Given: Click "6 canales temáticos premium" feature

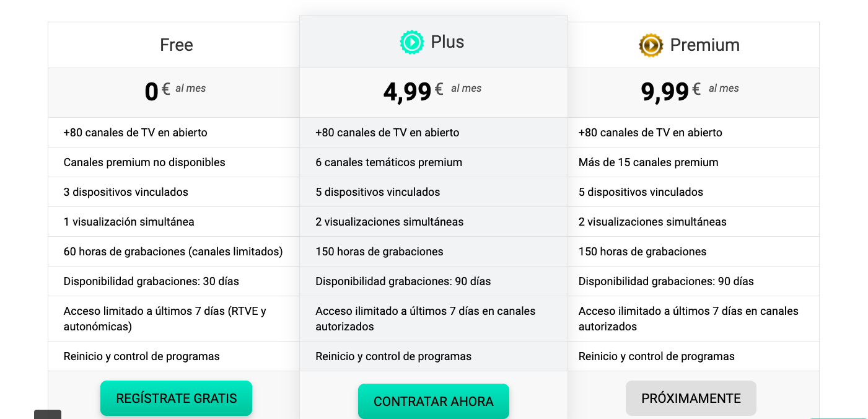Looking at the screenshot, I should [x=388, y=162].
